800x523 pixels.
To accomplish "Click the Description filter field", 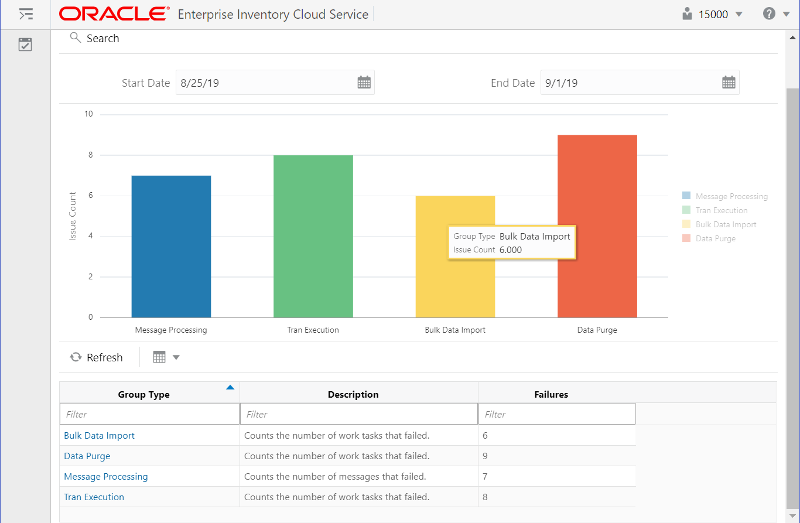I will tap(359, 414).
